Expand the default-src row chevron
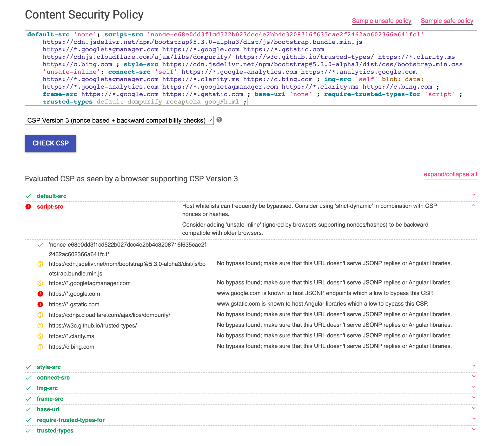This screenshot has height=446, width=504. (x=474, y=195)
